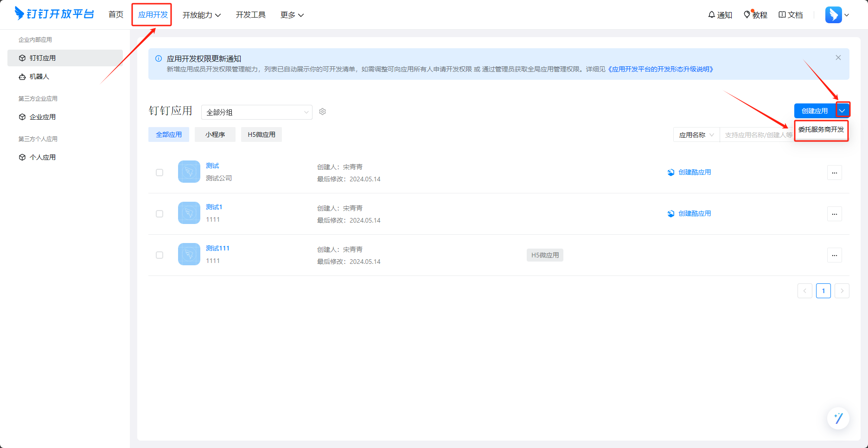Select the 小程序 filter tab
This screenshot has height=448, width=868.
tap(215, 134)
